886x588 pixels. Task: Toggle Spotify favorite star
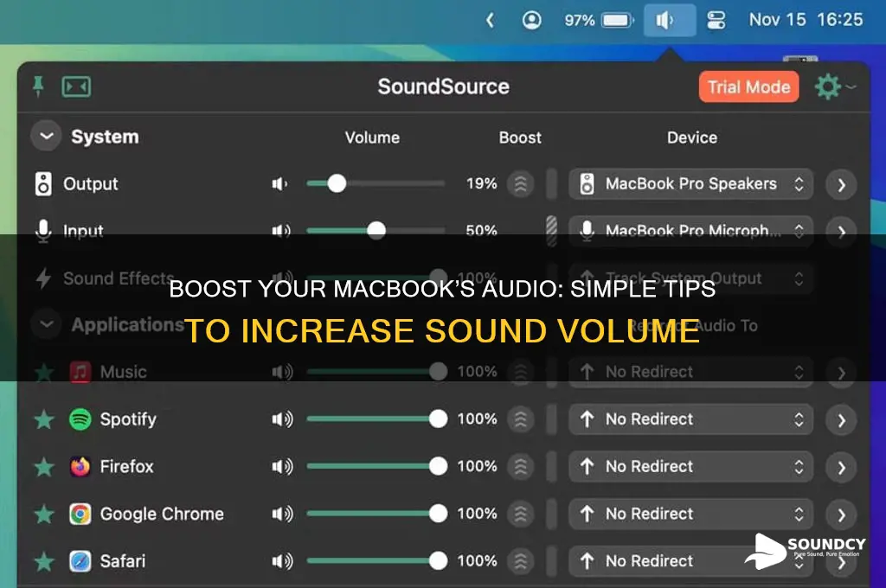[x=44, y=419]
